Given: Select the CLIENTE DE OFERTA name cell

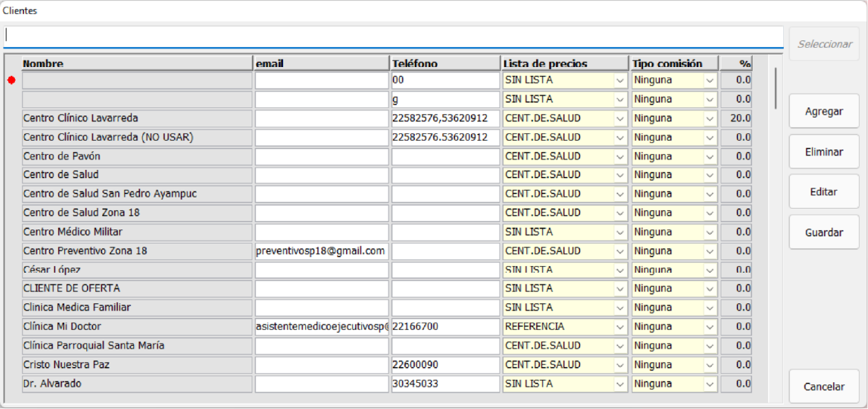Looking at the screenshot, I should click(x=137, y=288).
